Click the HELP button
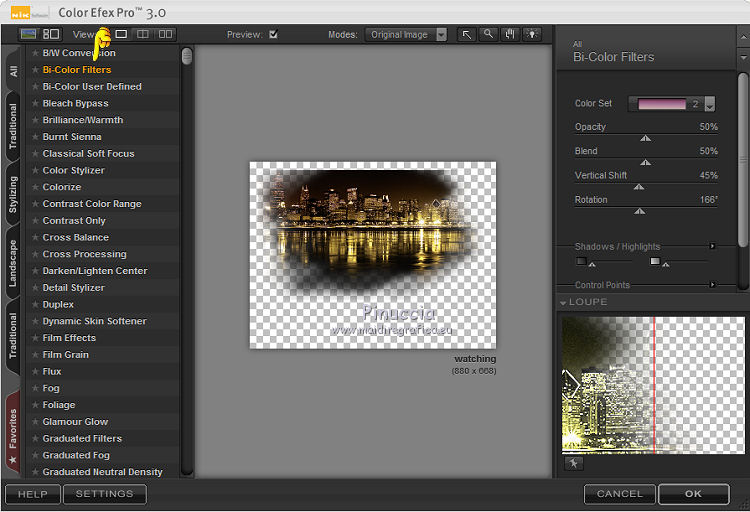 33,494
